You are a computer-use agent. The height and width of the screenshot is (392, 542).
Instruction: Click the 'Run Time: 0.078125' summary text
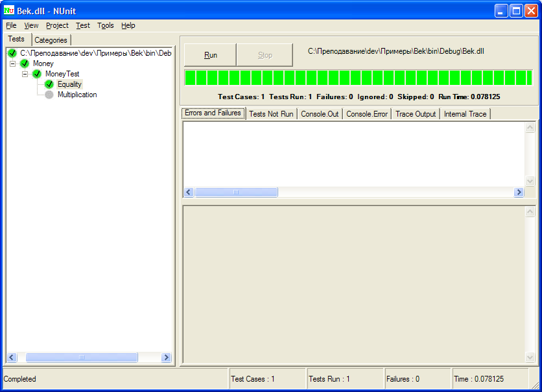pos(469,97)
